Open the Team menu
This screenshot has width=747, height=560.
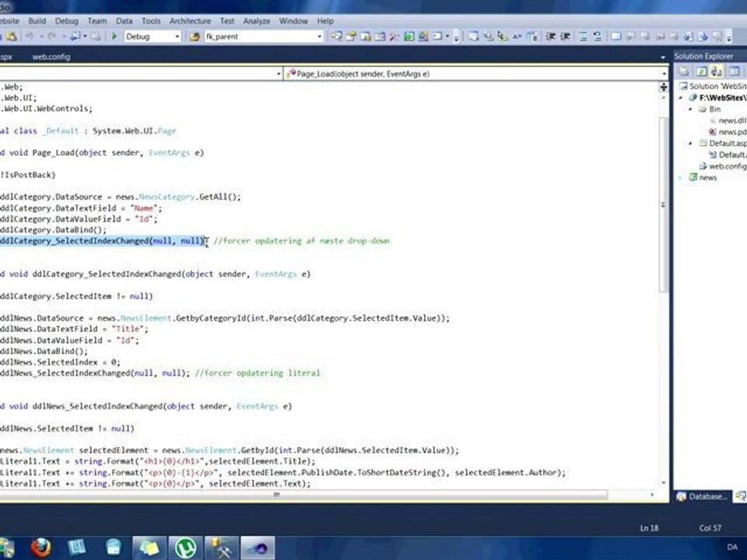pos(96,21)
